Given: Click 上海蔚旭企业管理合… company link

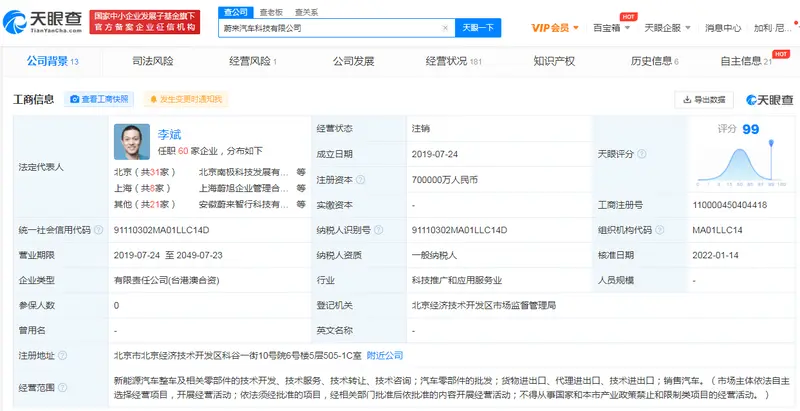Looking at the screenshot, I should point(243,188).
